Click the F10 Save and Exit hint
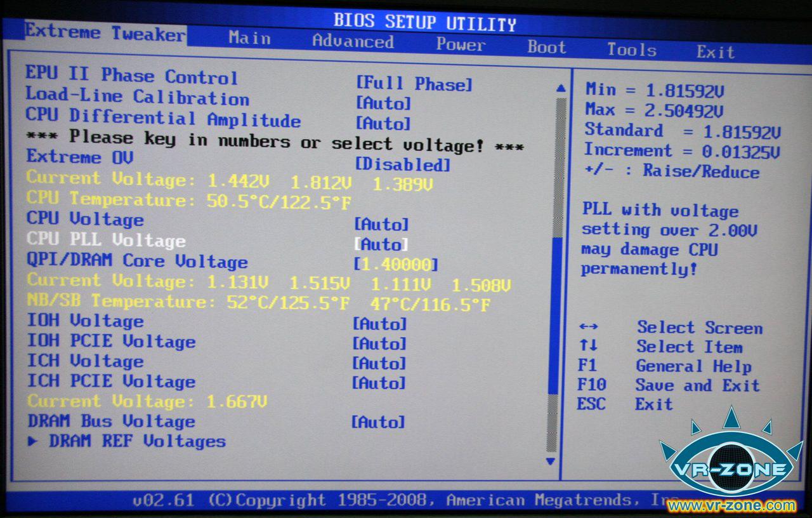Image resolution: width=812 pixels, height=518 pixels. [668, 385]
